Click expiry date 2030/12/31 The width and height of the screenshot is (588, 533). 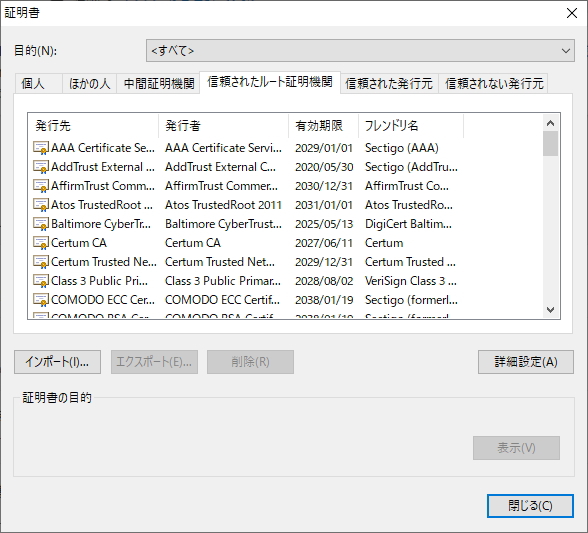pyautogui.click(x=324, y=186)
